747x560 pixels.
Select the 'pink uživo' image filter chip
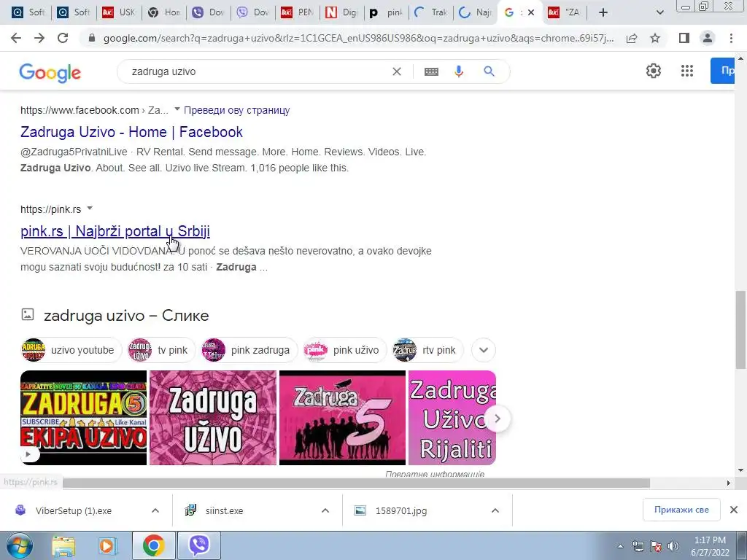344,350
